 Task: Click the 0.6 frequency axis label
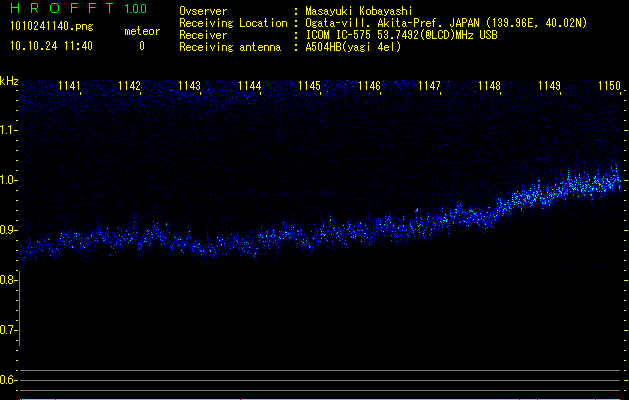click(x=9, y=380)
